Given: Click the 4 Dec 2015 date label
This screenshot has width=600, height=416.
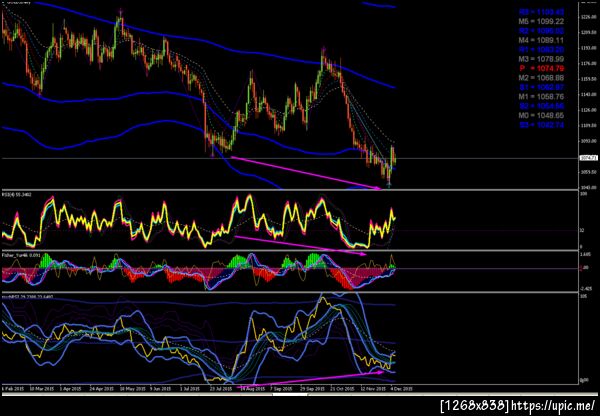Looking at the screenshot, I should [402, 388].
